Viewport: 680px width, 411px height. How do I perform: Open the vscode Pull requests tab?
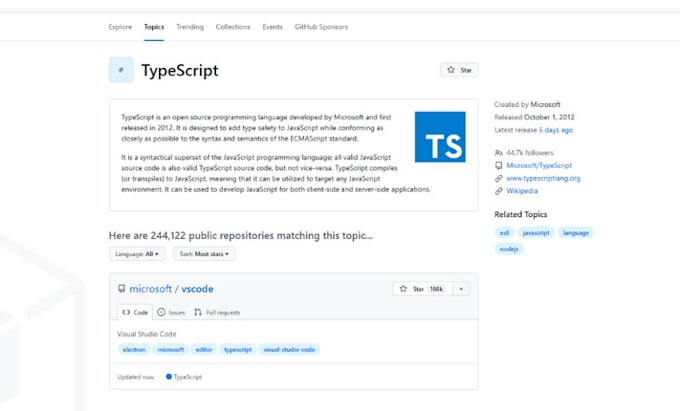click(217, 312)
